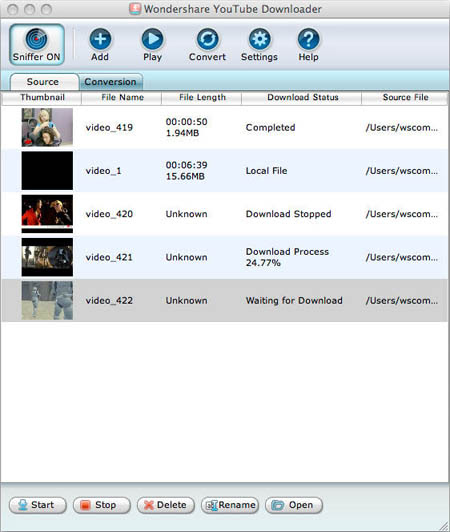Viewport: 450px width, 532px height.
Task: Click the Completed status text
Action: (x=270, y=128)
